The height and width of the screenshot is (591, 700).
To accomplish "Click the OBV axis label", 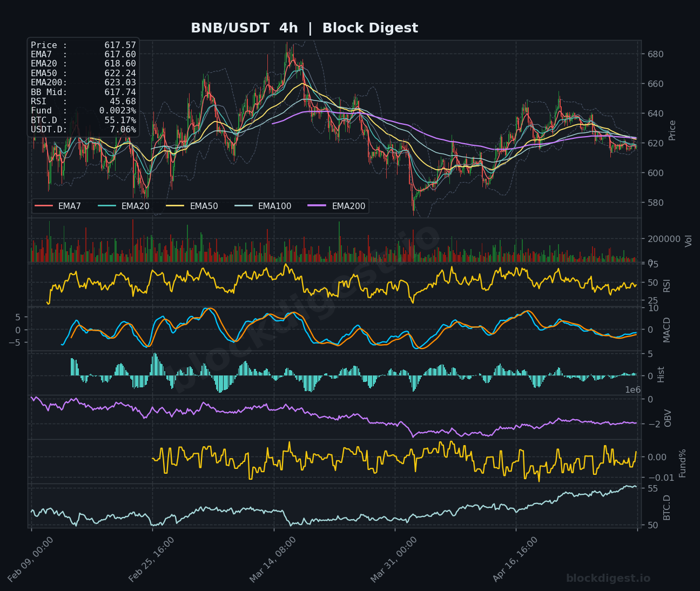I will click(668, 418).
